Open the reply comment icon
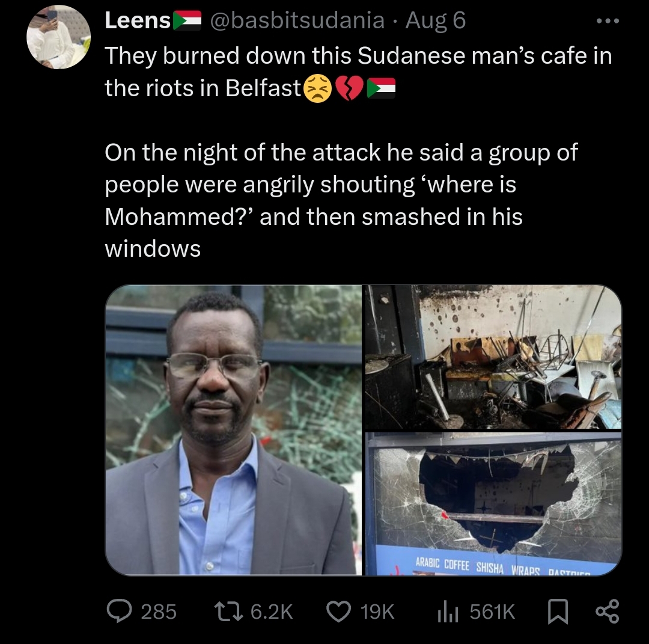This screenshot has width=649, height=644. [119, 612]
